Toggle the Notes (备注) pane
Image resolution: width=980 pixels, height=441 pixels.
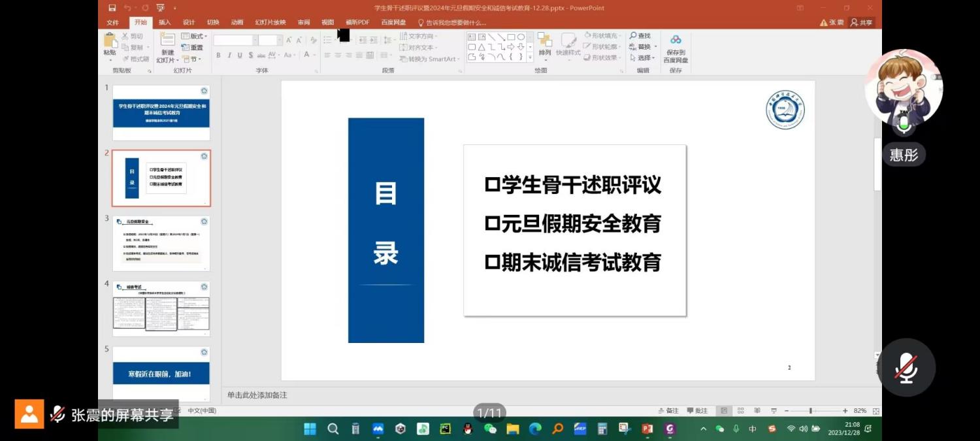(x=668, y=411)
